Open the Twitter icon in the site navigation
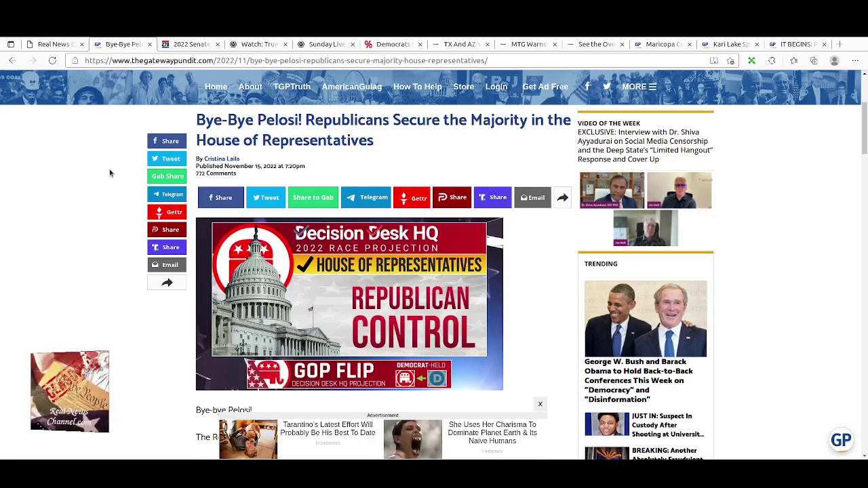 pyautogui.click(x=607, y=87)
